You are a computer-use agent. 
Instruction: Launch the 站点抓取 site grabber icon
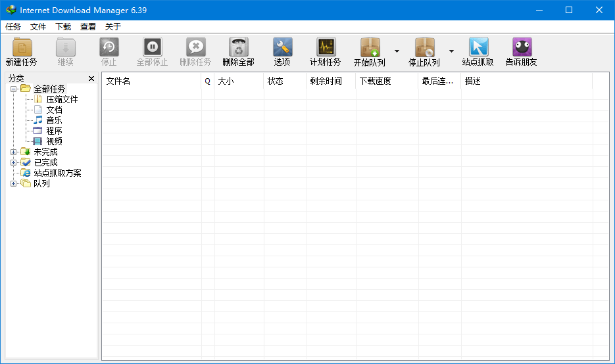click(x=478, y=47)
